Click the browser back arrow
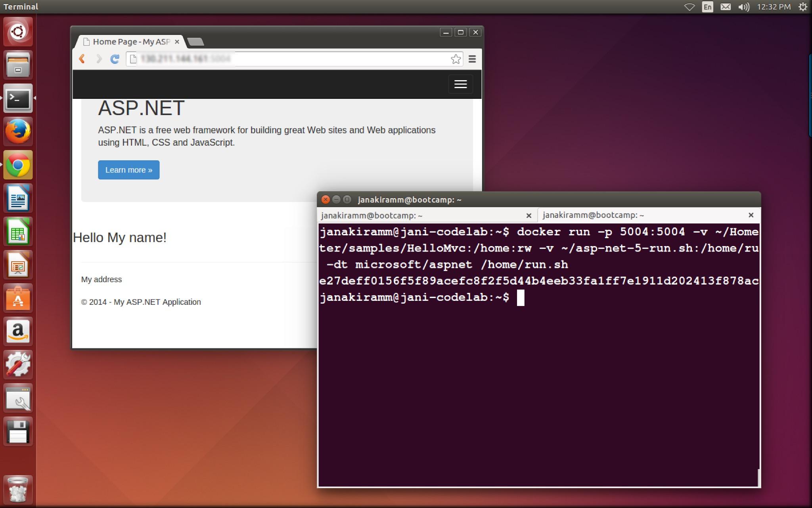This screenshot has width=812, height=508. click(x=82, y=59)
